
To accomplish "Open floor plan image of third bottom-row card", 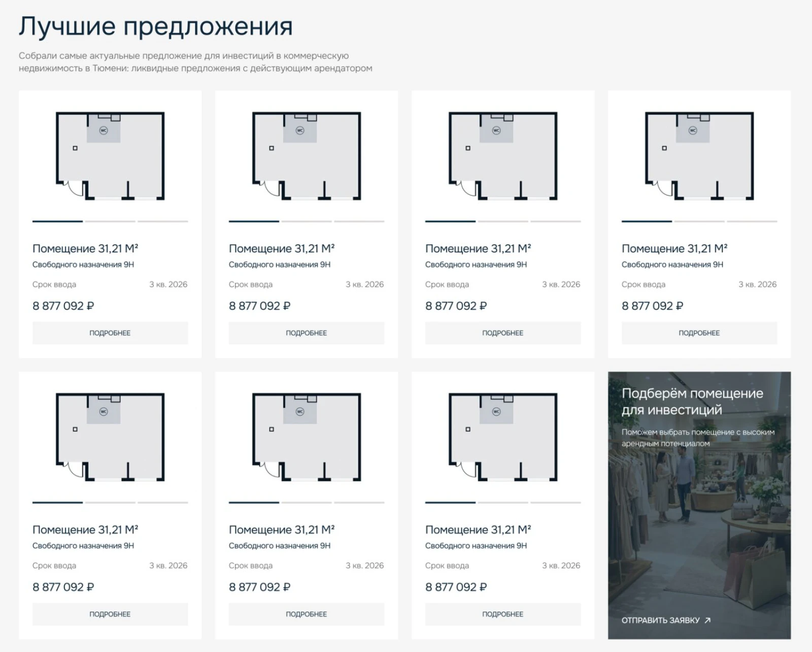I will (503, 437).
